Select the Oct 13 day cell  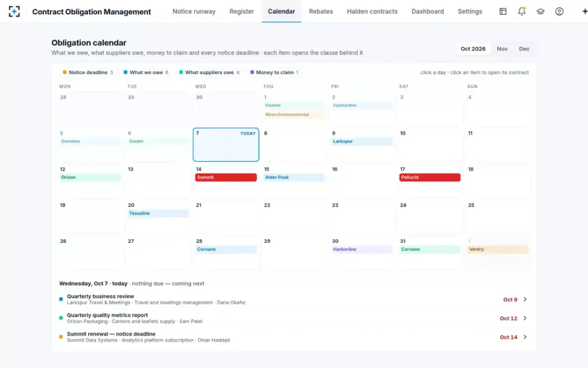pos(158,181)
